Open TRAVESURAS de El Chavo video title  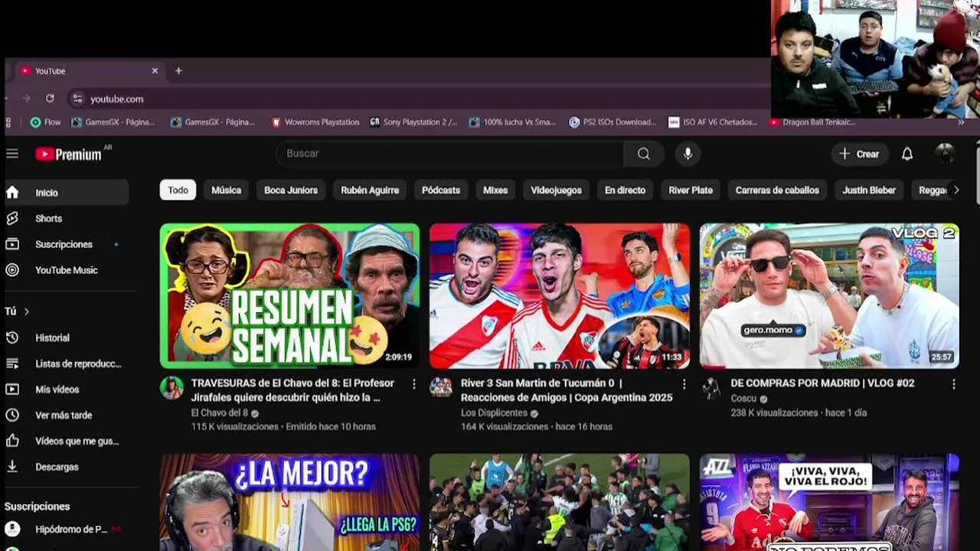[x=293, y=390]
